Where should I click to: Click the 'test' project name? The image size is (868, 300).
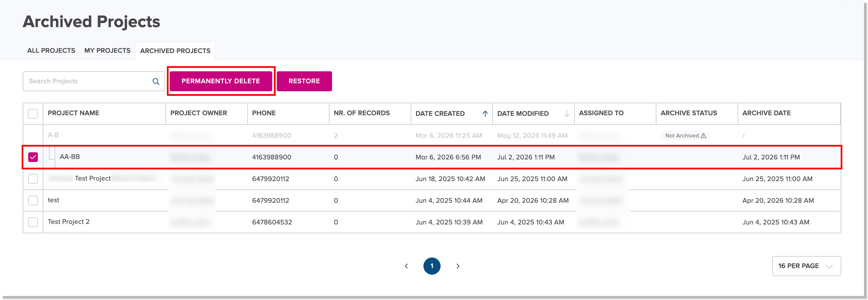(53, 200)
